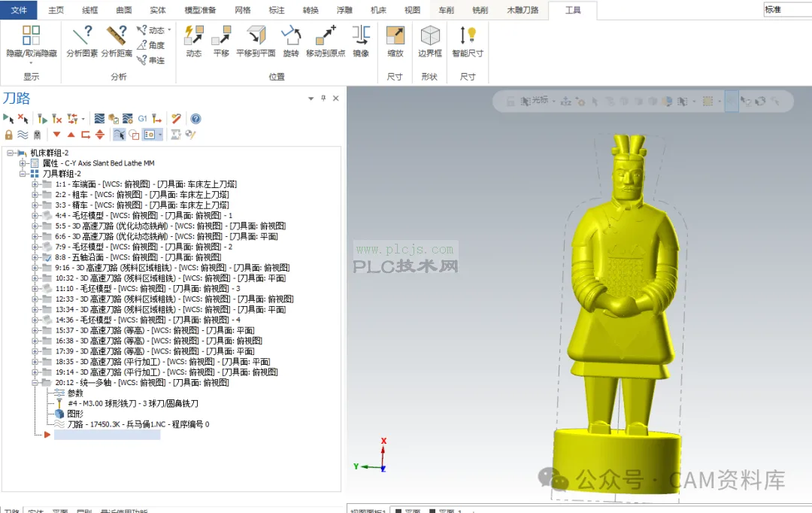Click the 分析图素 analyze entity icon

pos(82,41)
